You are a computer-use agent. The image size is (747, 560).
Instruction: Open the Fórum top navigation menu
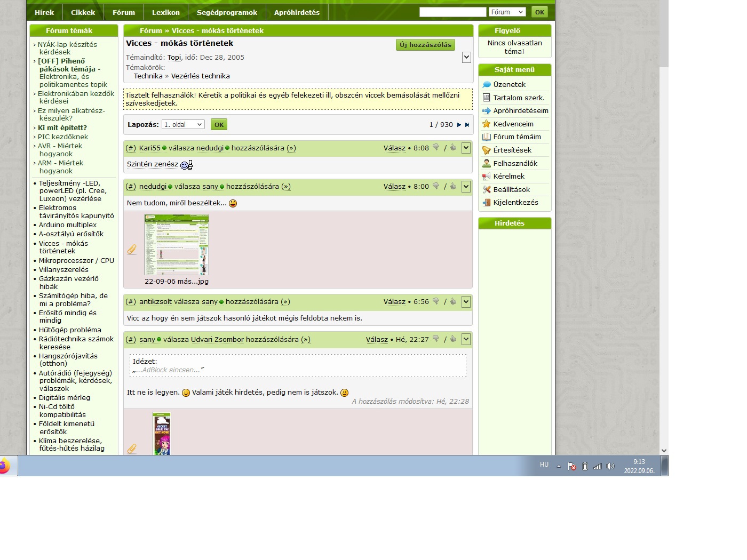point(124,12)
